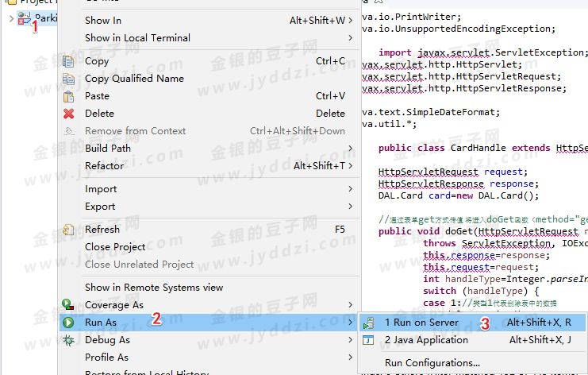Open Run Configurations...
The image size is (588, 375).
click(472, 363)
